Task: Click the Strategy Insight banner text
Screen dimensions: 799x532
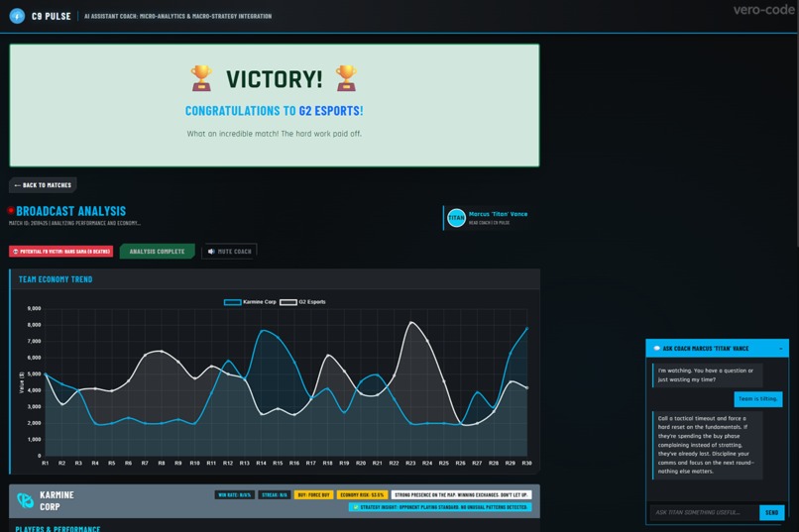Action: pos(443,507)
